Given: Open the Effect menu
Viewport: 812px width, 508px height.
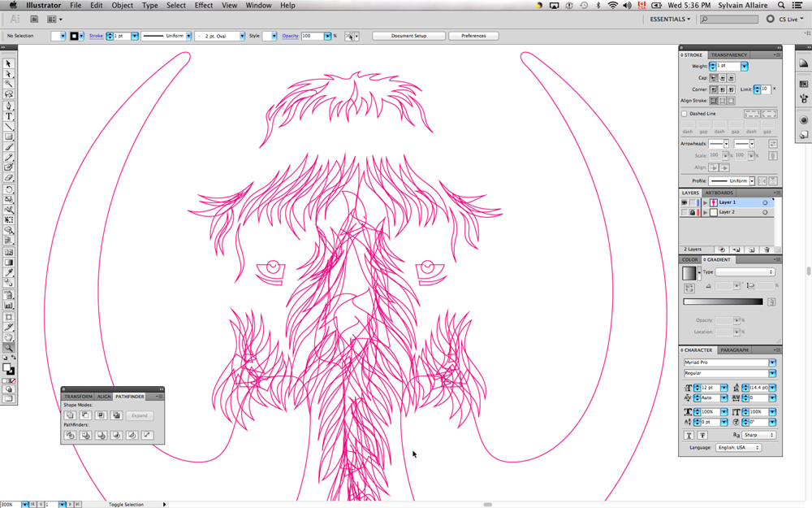Looking at the screenshot, I should point(204,5).
